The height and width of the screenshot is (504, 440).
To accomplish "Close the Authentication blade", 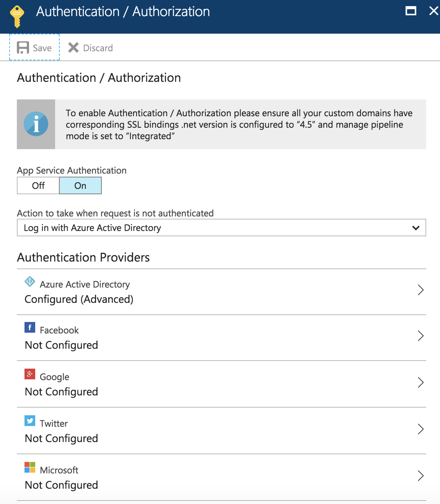I will tap(434, 11).
